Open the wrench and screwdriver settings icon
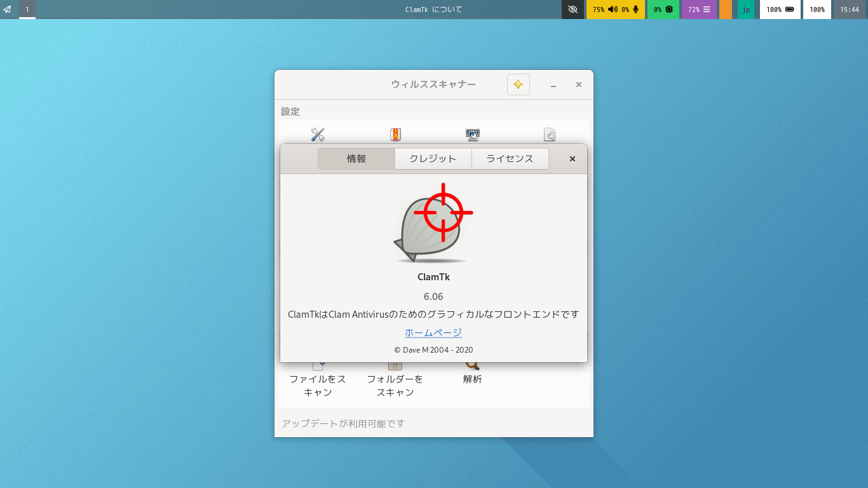This screenshot has height=488, width=868. 318,135
